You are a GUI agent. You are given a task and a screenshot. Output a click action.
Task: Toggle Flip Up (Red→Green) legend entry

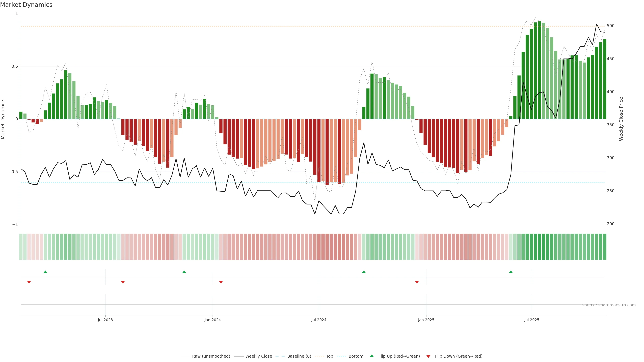coord(399,356)
